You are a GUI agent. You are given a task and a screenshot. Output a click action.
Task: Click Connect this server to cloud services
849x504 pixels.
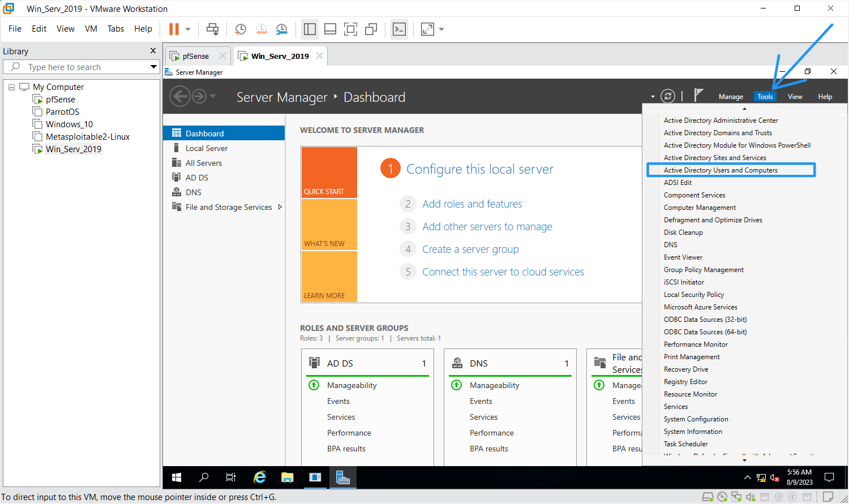pos(503,272)
